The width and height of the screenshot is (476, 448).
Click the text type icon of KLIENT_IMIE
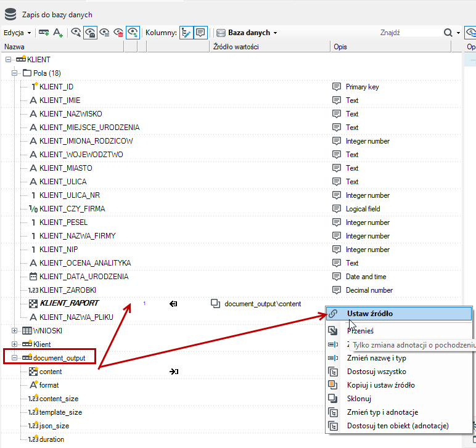[33, 100]
